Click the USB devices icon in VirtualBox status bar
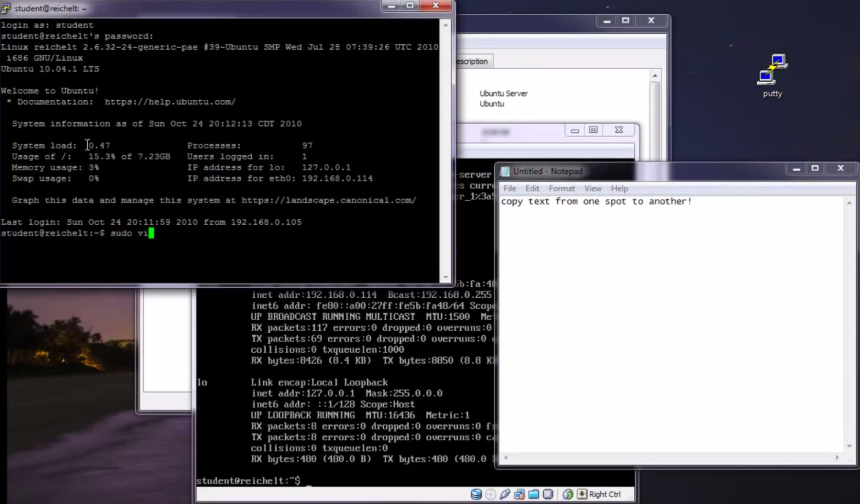Screen dimensions: 860x504 (505, 494)
